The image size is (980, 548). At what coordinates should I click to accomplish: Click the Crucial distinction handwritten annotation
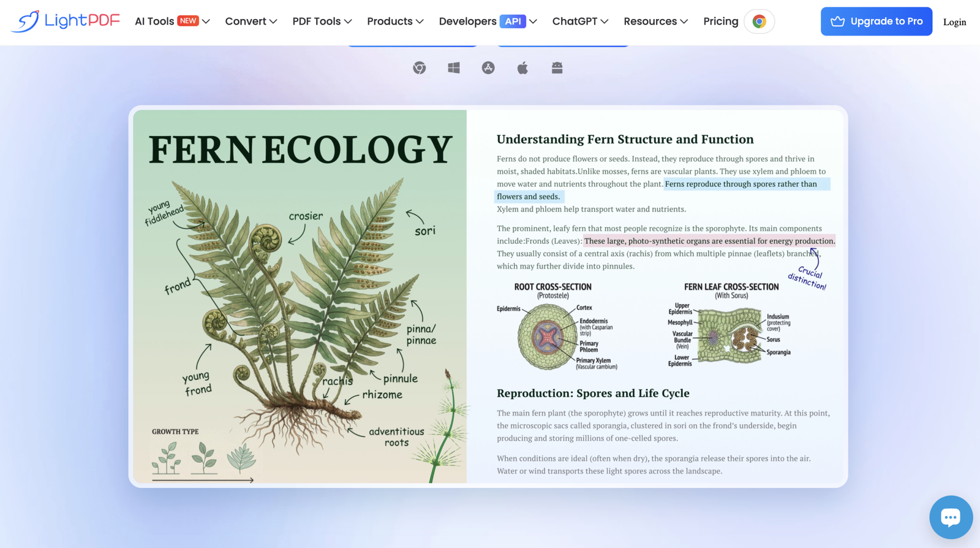pos(809,277)
